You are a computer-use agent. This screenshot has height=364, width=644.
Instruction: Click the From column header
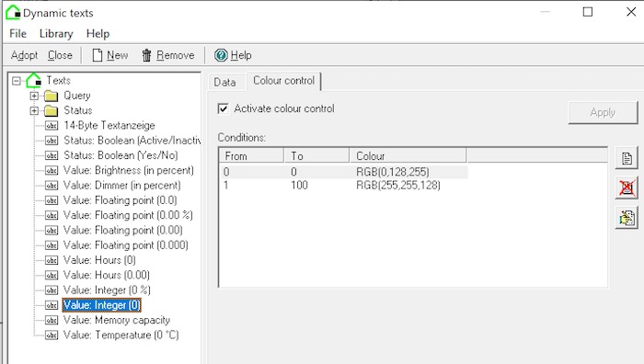click(x=251, y=156)
